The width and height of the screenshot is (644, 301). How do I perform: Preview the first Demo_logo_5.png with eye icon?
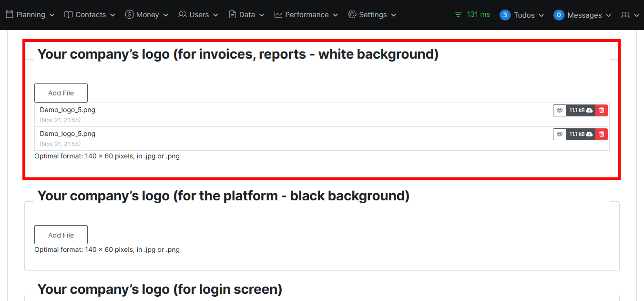tap(559, 110)
